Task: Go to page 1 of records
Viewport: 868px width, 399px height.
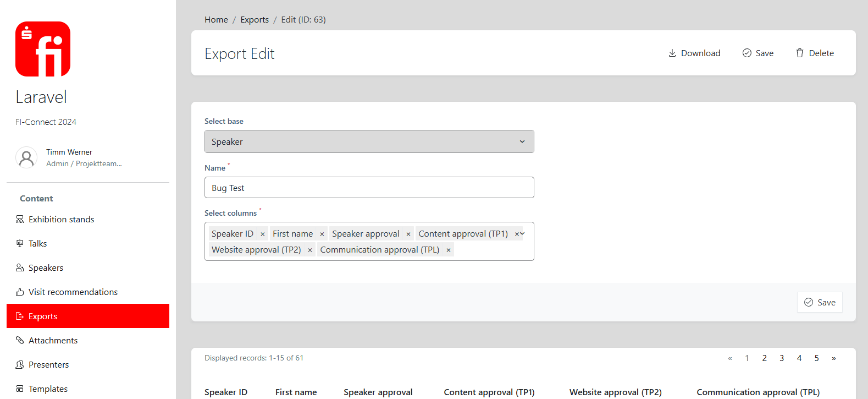Action: (747, 358)
